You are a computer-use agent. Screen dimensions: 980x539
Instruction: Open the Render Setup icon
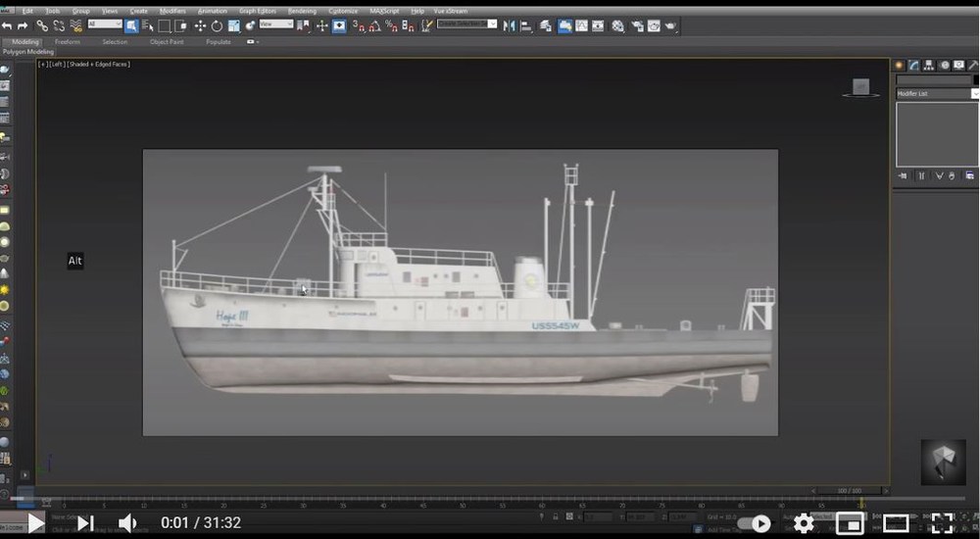coord(638,25)
